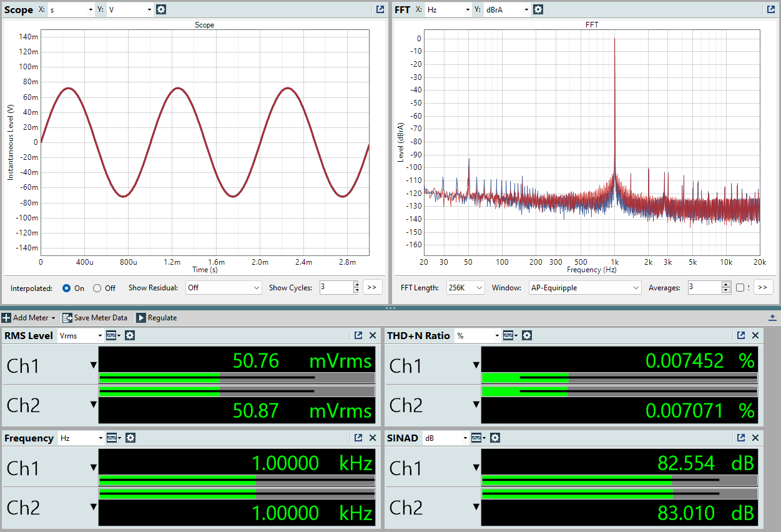The height and width of the screenshot is (532, 781).
Task: Open the Add Meter menu
Action: click(x=29, y=318)
